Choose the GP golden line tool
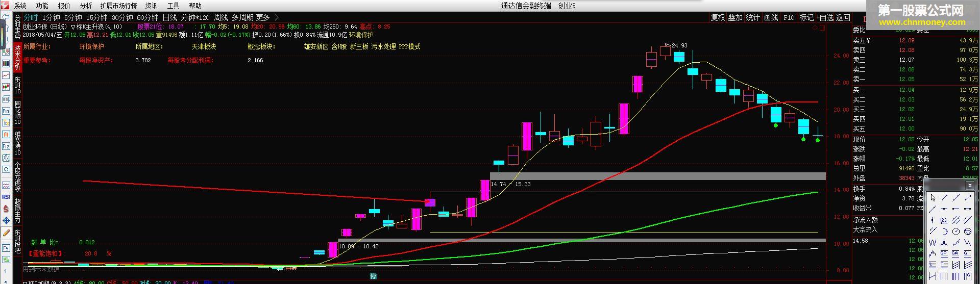 [944, 253]
